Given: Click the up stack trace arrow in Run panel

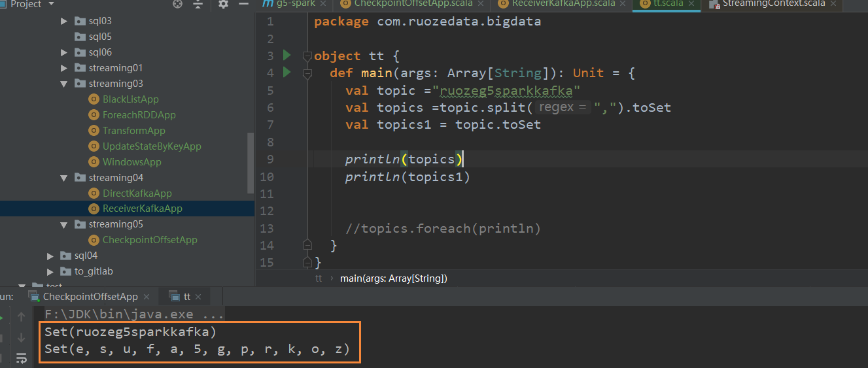Looking at the screenshot, I should 22,318.
